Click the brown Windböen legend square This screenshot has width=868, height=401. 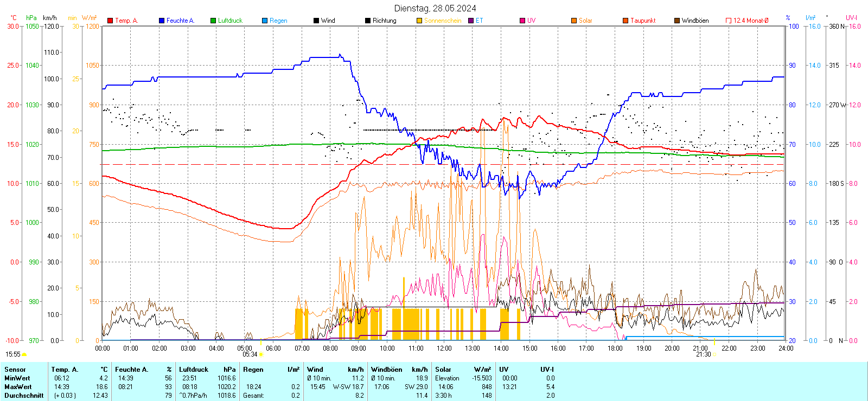(x=677, y=21)
